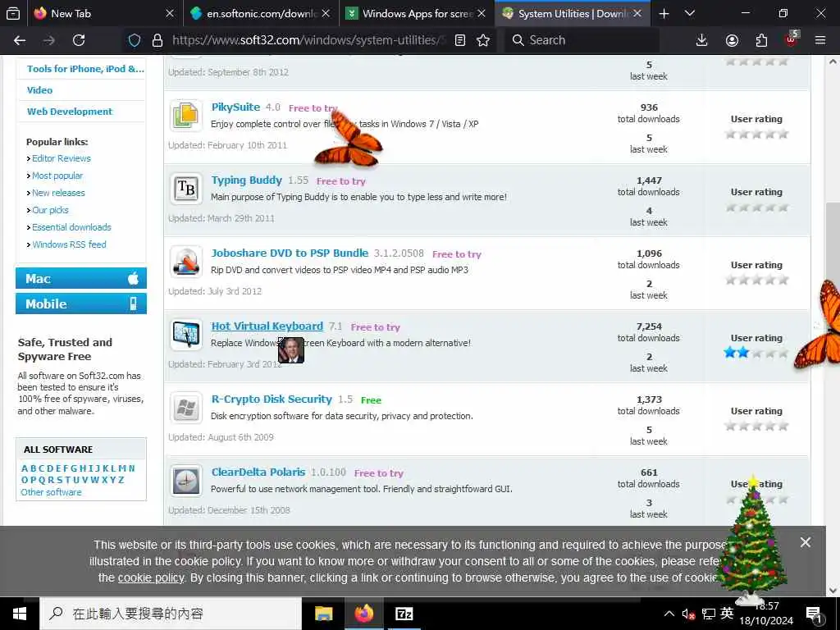This screenshot has height=630, width=840.
Task: Switch to the en.softonic.com tab
Action: coord(262,13)
